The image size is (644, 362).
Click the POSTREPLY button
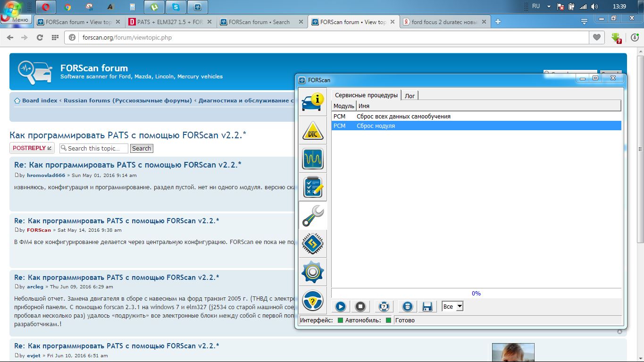coord(32,148)
